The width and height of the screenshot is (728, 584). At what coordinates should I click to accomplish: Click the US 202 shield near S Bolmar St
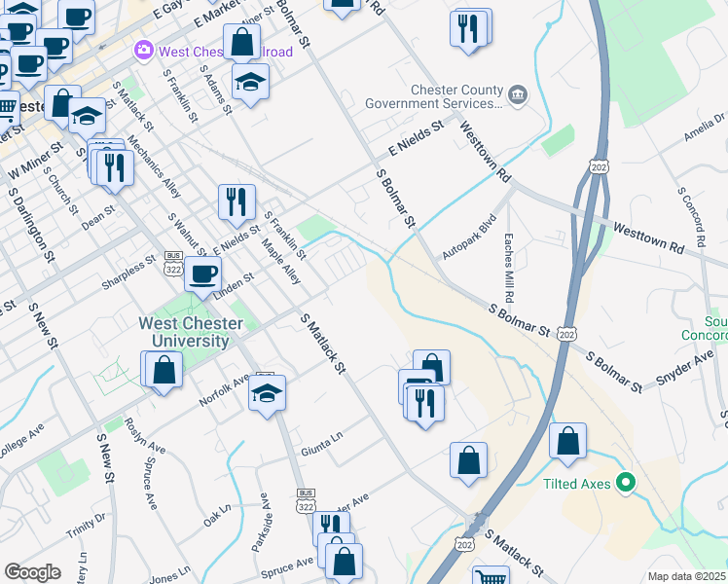click(566, 334)
